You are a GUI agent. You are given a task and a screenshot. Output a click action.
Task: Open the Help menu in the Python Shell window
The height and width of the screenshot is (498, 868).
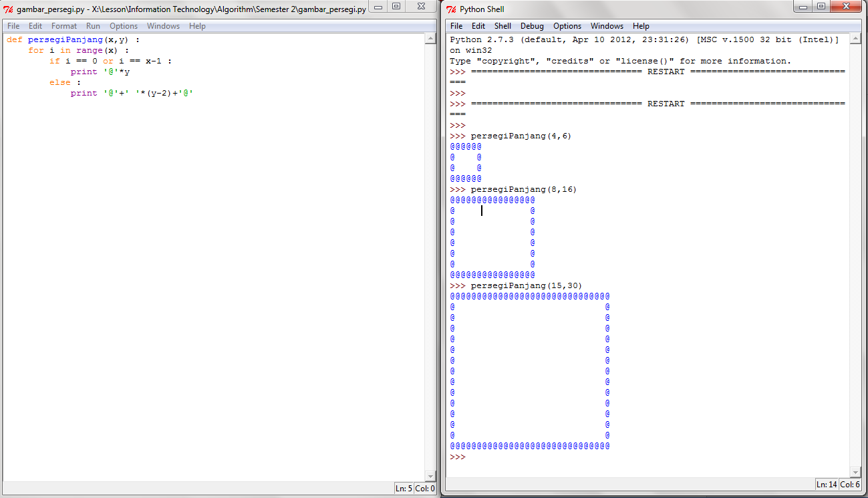641,26
